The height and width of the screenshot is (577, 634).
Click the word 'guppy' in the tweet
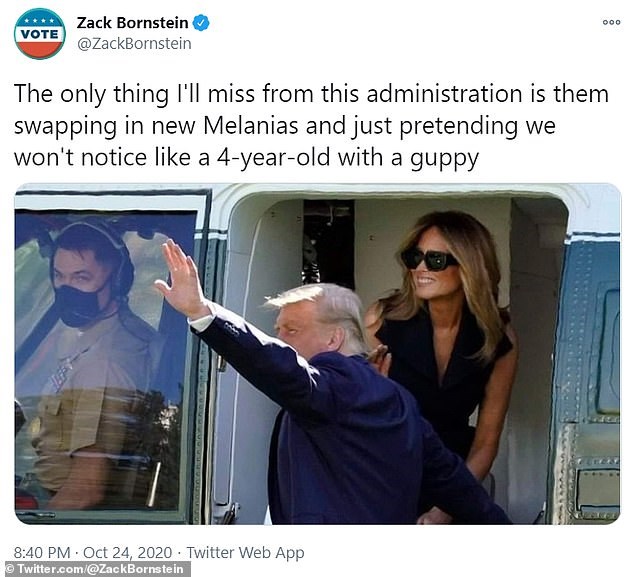444,159
